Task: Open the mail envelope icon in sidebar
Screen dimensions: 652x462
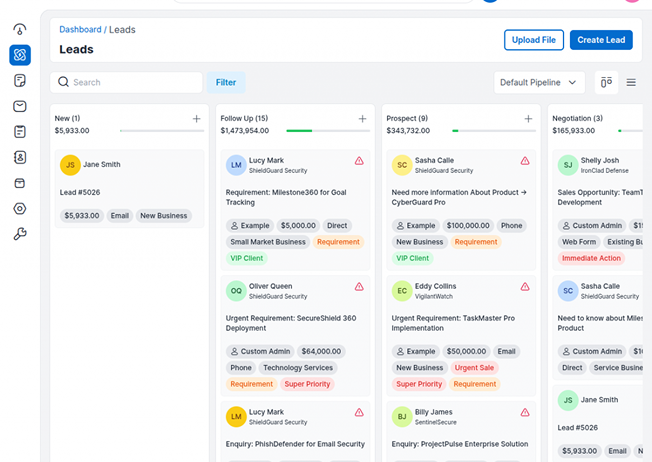Action: tap(20, 106)
